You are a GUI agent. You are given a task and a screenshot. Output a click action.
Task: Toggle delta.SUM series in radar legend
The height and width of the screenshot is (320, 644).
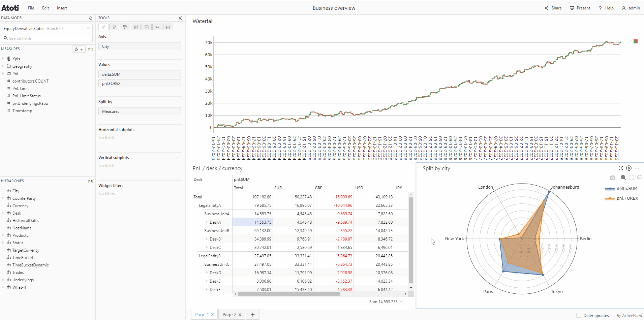621,189
